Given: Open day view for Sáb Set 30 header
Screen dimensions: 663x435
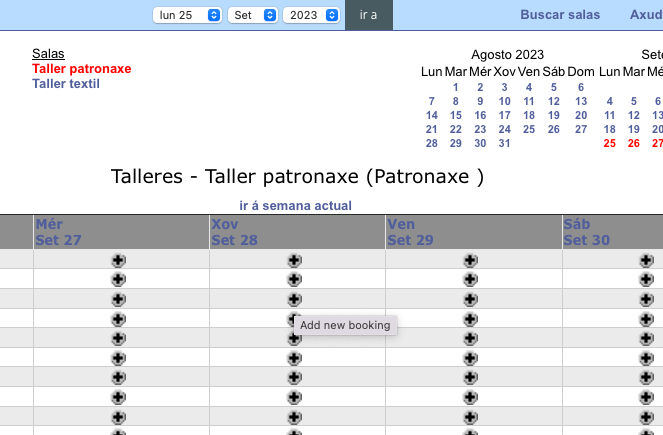Looking at the screenshot, I should pos(586,232).
